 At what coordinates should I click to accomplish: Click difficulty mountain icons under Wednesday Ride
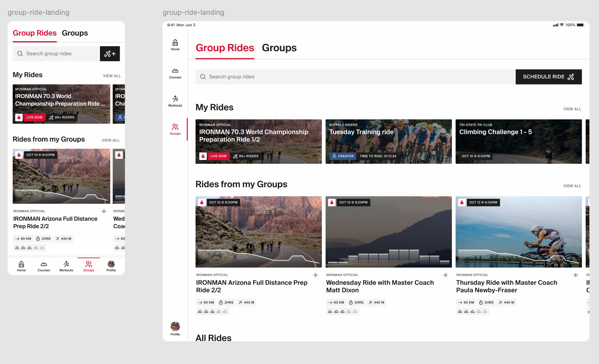tap(342, 312)
